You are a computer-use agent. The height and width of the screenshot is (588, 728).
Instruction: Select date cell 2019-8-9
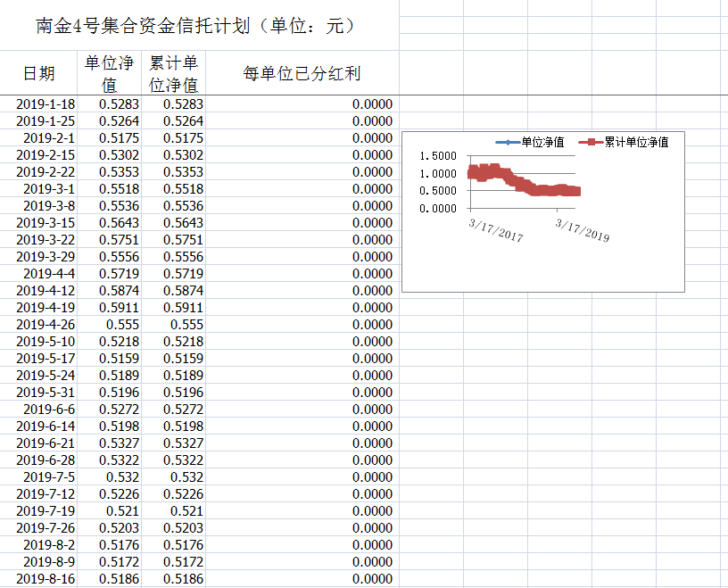tap(38, 561)
